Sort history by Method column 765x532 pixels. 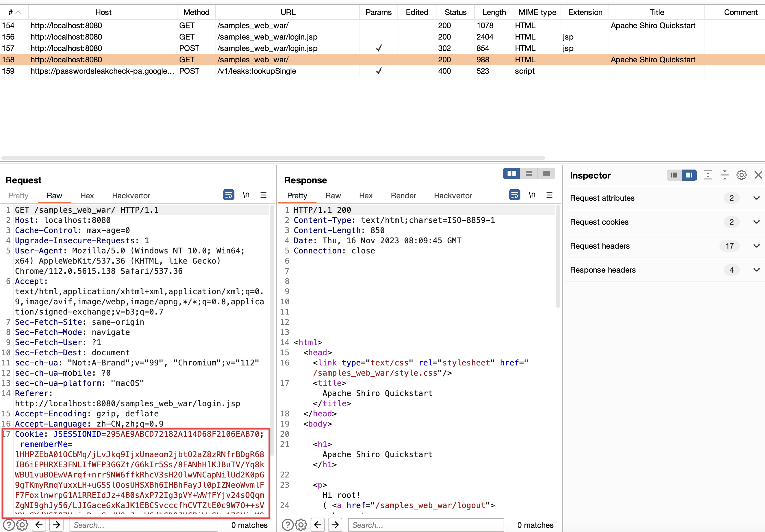196,12
